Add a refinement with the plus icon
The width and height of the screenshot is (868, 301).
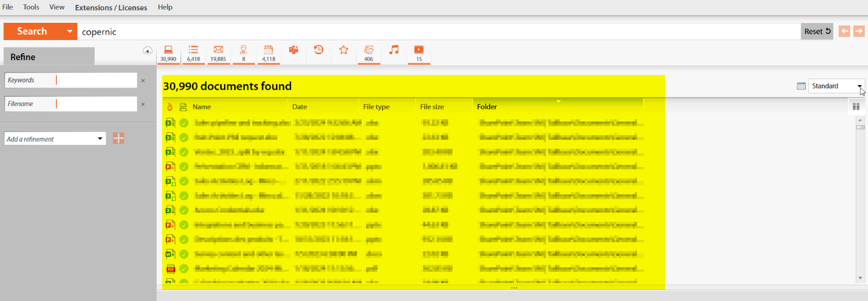[119, 138]
